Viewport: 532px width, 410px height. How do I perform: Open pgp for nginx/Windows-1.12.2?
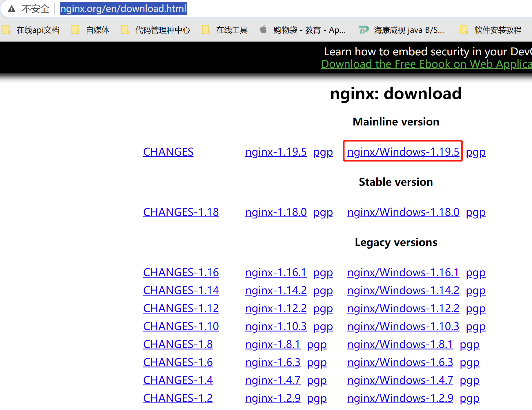click(x=476, y=309)
